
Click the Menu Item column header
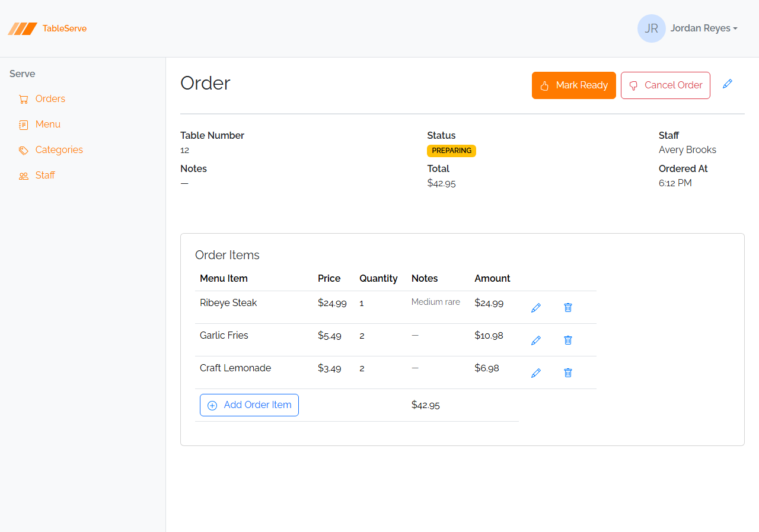224,279
